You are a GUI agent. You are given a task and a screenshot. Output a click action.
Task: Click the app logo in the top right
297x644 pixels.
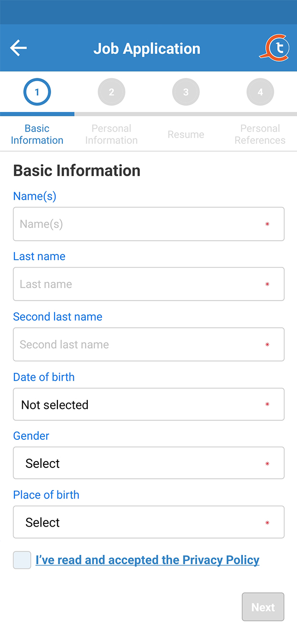point(276,48)
